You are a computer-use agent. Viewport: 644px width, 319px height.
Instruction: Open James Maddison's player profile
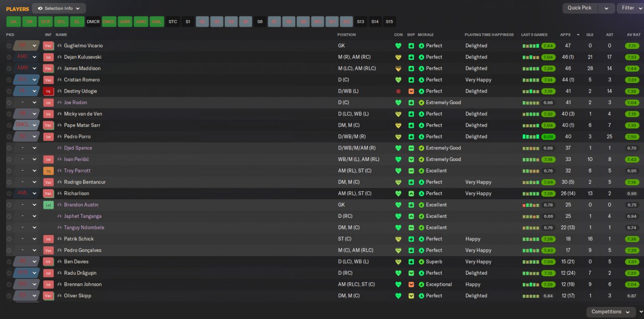[82, 68]
